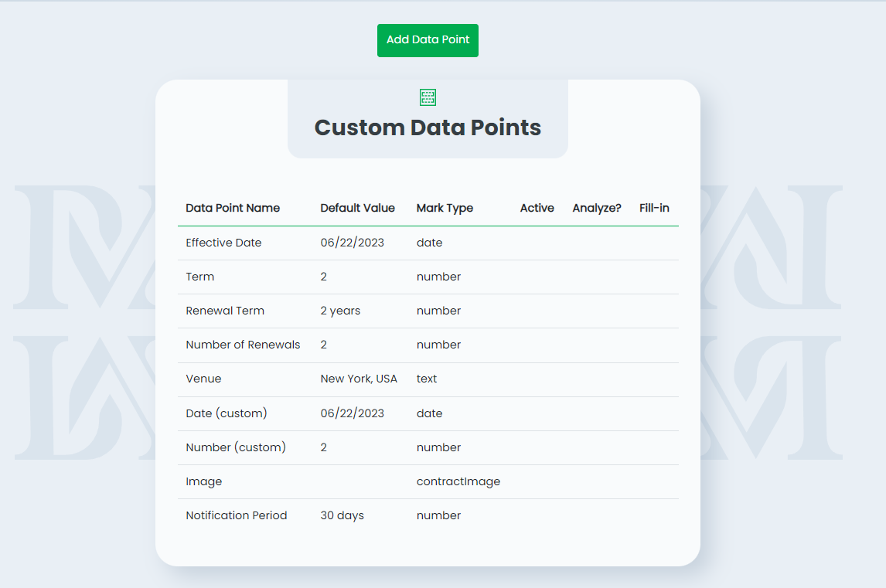Select the Date (custom) data point
This screenshot has height=588, width=886.
(227, 413)
